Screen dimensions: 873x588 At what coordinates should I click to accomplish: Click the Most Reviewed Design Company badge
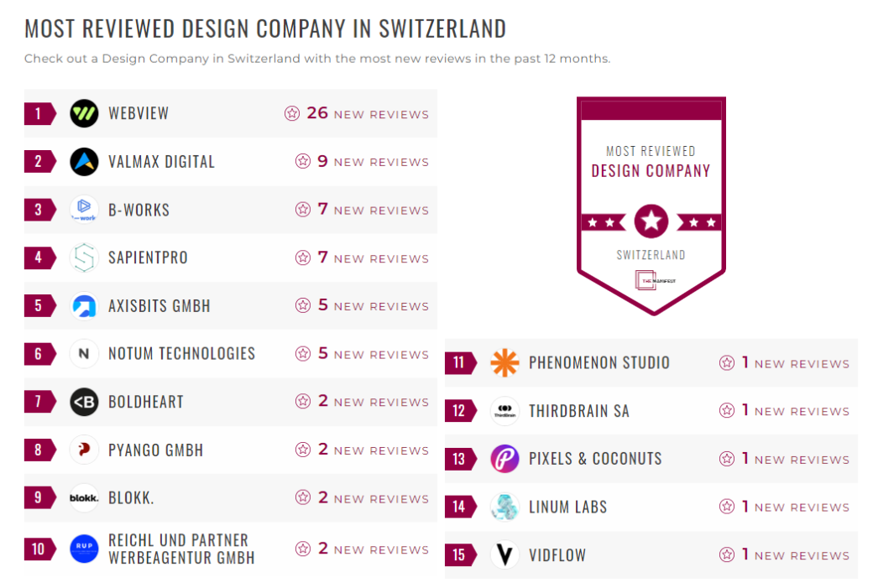coord(651,206)
